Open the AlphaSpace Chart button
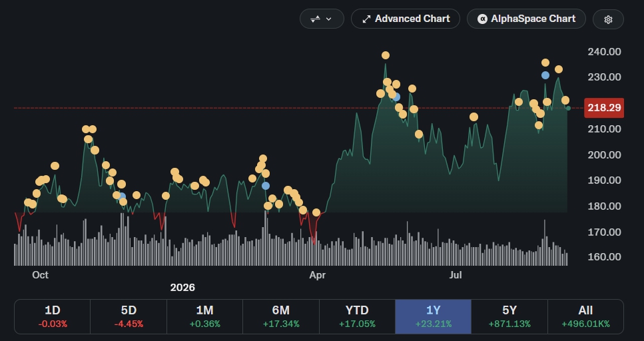The height and width of the screenshot is (341, 644). pyautogui.click(x=526, y=19)
